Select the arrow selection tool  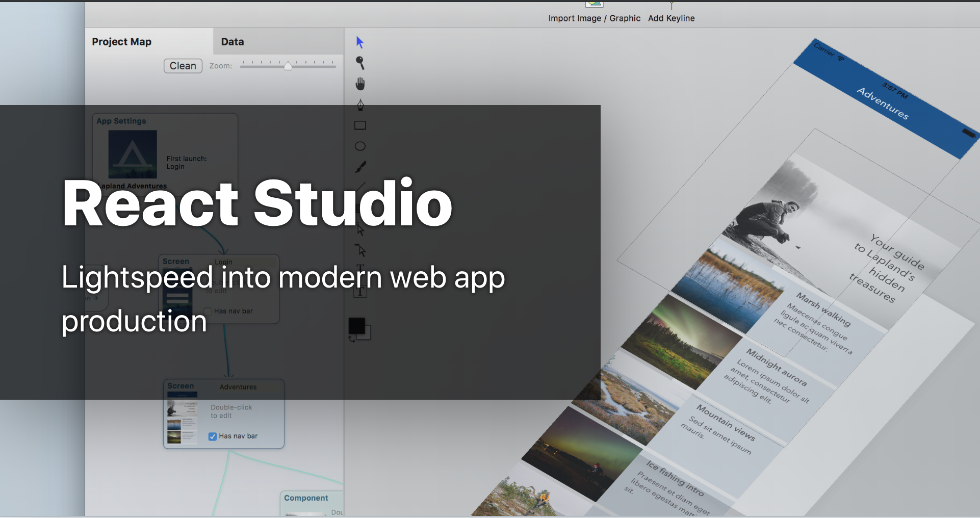tap(359, 42)
